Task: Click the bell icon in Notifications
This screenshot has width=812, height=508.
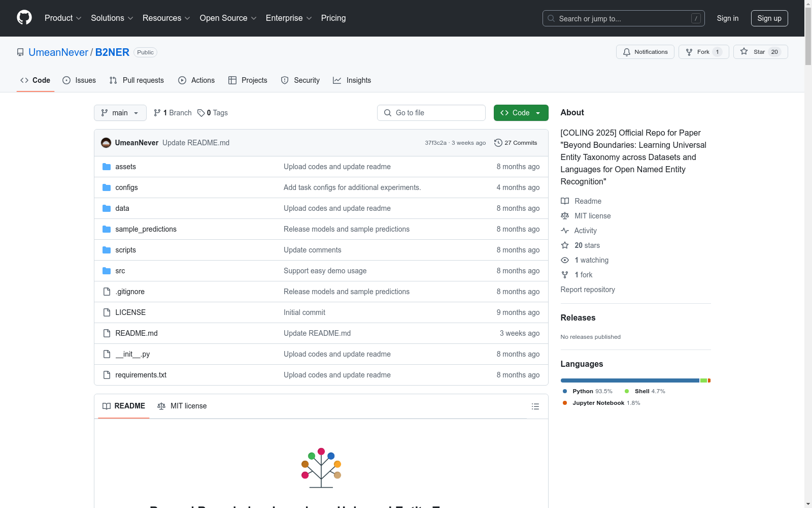Action: 627,52
